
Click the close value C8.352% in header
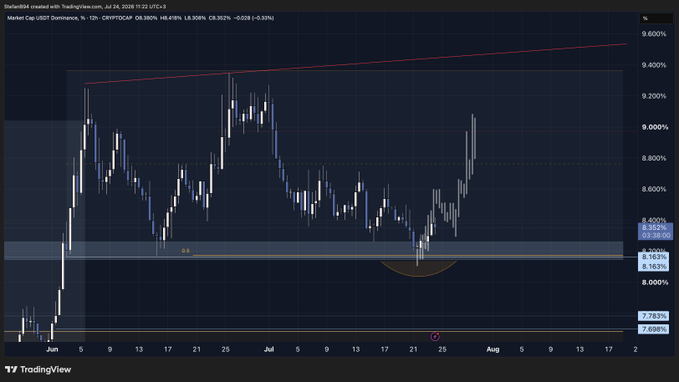220,18
